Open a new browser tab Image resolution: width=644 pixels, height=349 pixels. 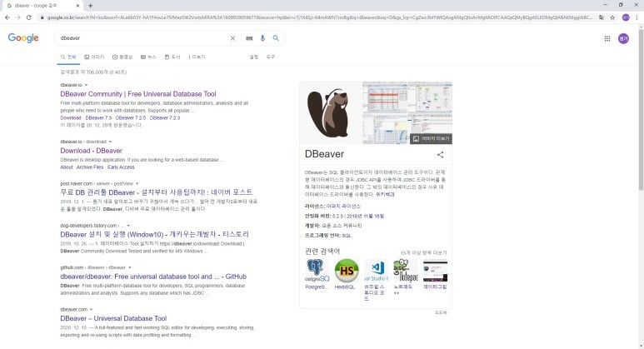point(90,5)
